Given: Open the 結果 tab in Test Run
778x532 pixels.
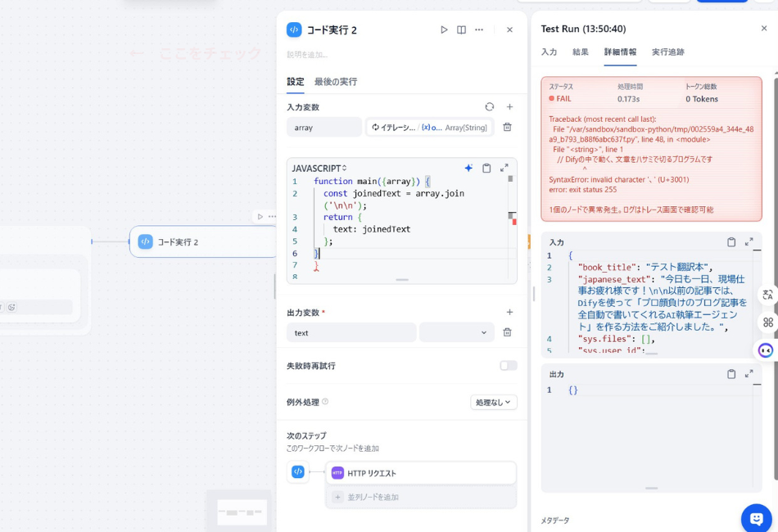Looking at the screenshot, I should (581, 52).
